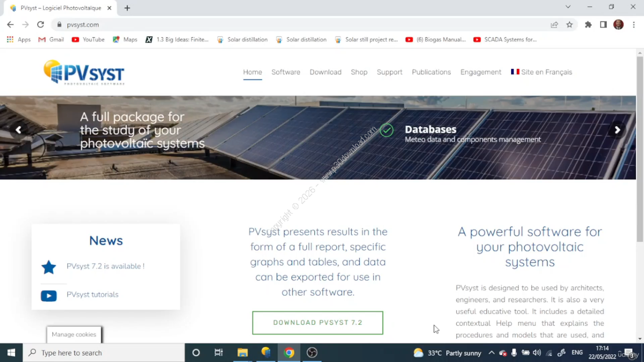Open OBS Studio from the taskbar
This screenshot has height=362, width=644.
tap(312, 352)
